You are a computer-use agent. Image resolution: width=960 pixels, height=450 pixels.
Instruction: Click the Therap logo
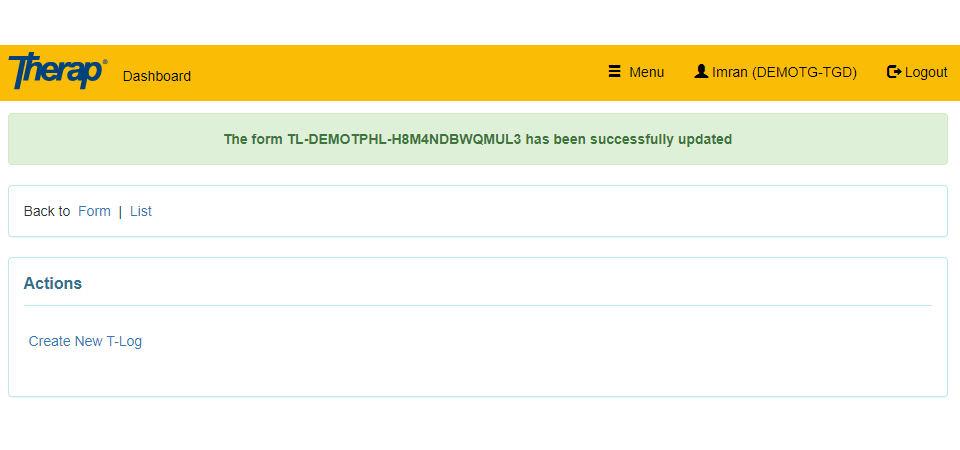[x=58, y=71]
